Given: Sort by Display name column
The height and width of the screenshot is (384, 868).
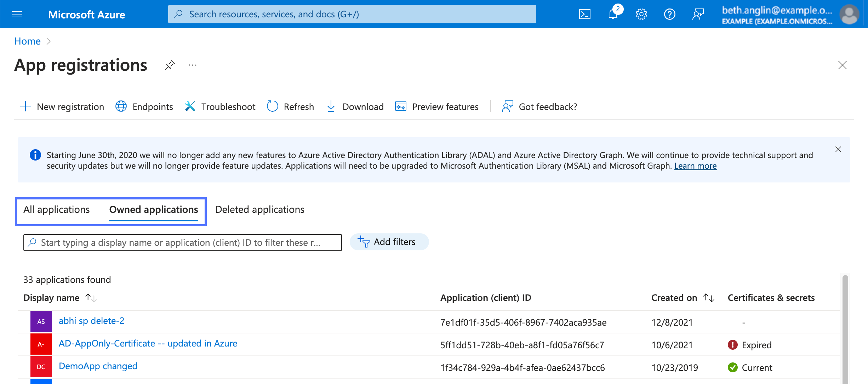Looking at the screenshot, I should click(x=60, y=298).
